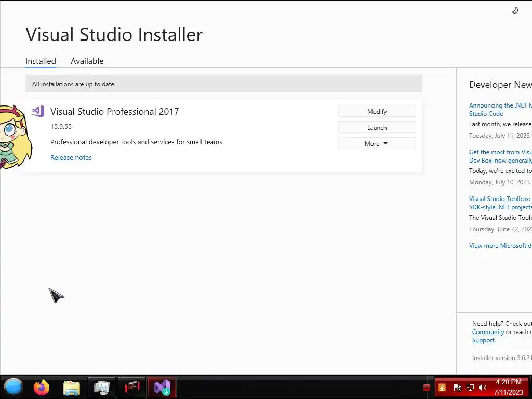Viewport: 532px width, 399px height.
Task: Open the Support link
Action: [x=483, y=340]
